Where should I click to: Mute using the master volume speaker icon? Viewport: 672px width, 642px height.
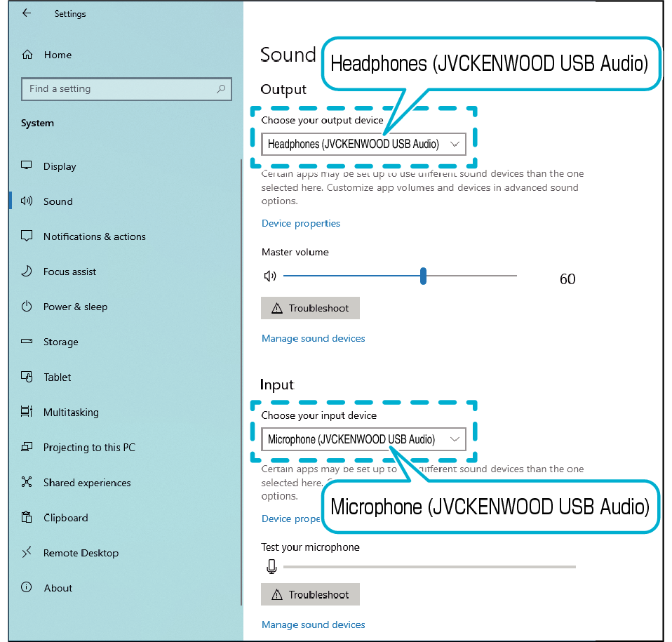click(x=270, y=276)
